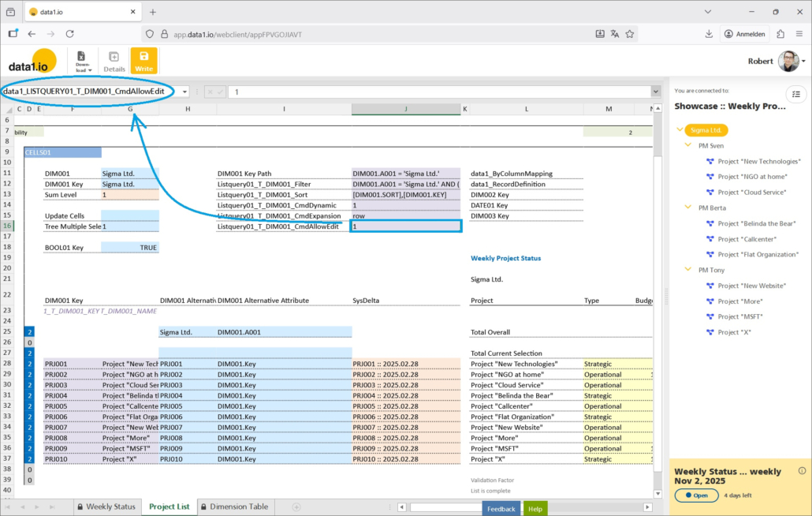The image size is (812, 516).
Task: Click the Feedback button
Action: tap(501, 509)
